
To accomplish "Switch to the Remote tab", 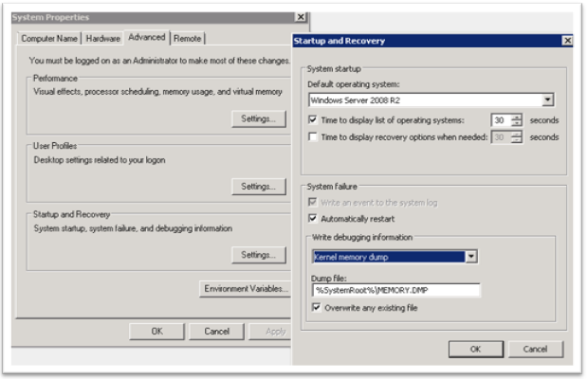I will [x=188, y=39].
